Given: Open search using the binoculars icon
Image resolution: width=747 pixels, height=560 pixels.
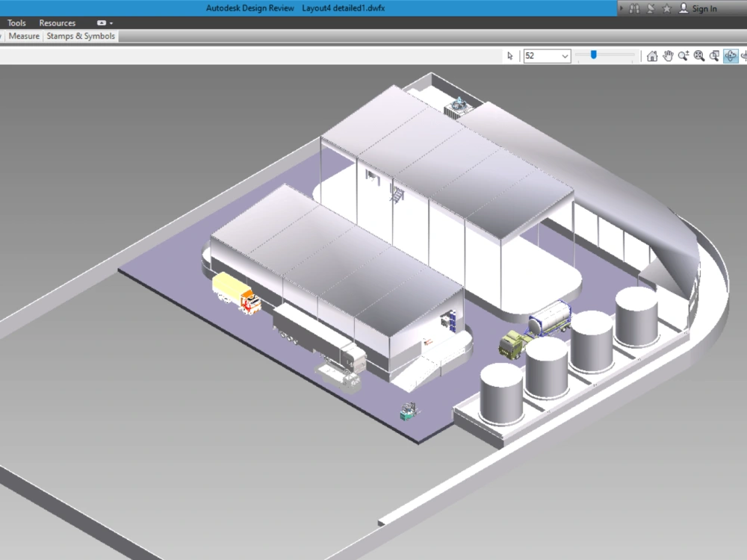Looking at the screenshot, I should click(x=635, y=8).
